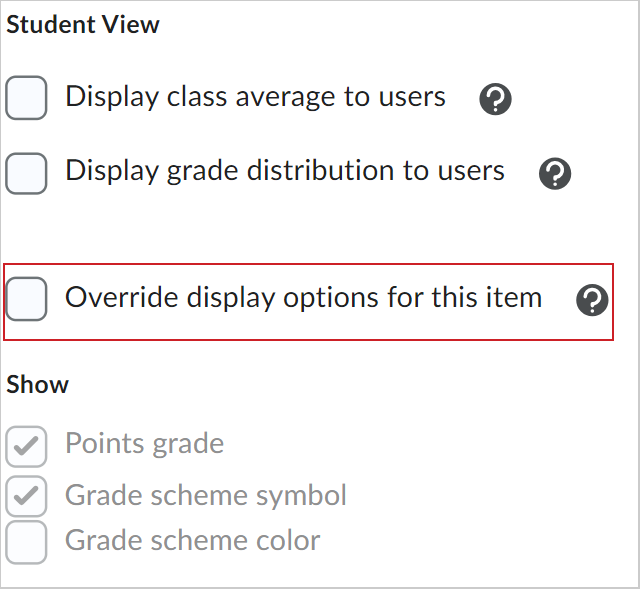Select the 'Grade scheme symbol' label text

[x=205, y=495]
